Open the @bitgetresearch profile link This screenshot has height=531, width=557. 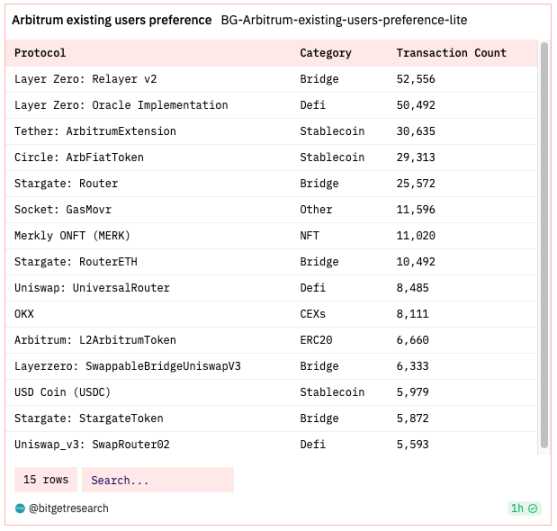(69, 508)
